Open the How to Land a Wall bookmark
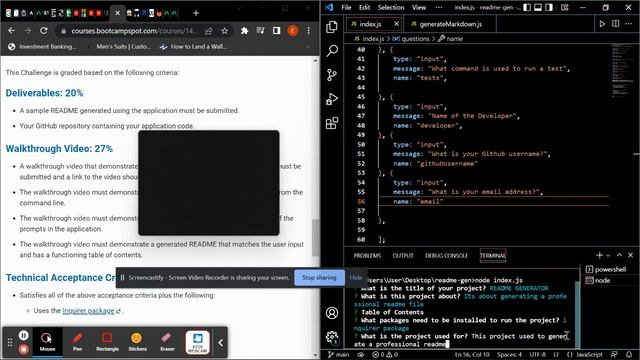This screenshot has height=360, width=640. 193,47
